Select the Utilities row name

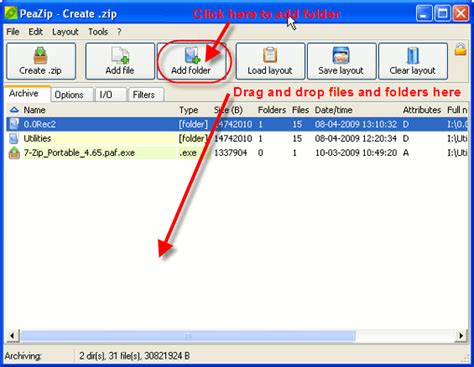click(x=37, y=138)
